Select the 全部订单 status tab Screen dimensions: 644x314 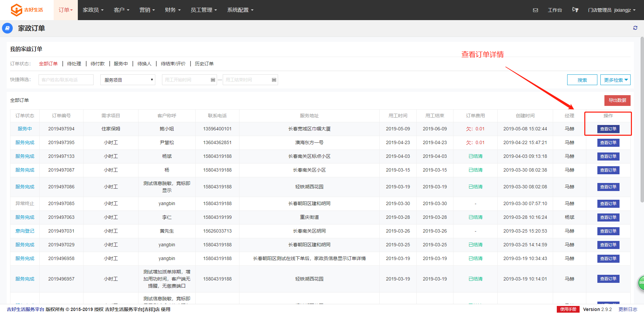48,64
